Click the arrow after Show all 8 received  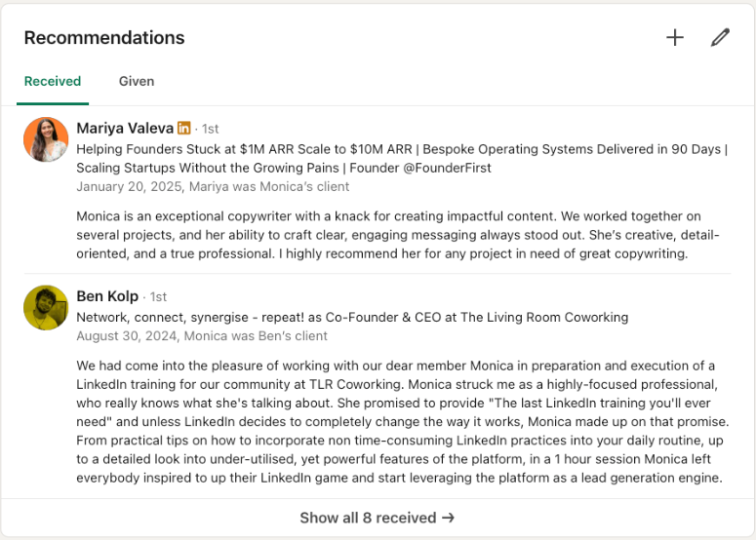coord(448,518)
